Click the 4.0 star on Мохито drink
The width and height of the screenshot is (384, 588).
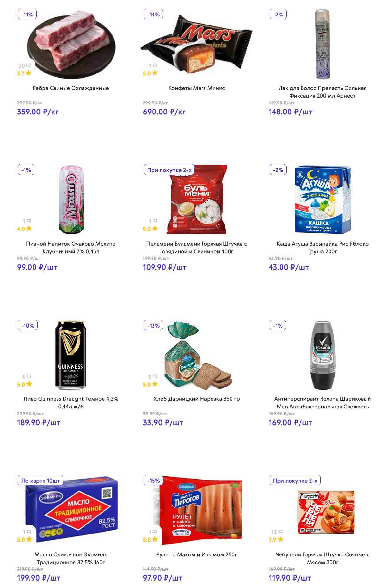click(29, 229)
